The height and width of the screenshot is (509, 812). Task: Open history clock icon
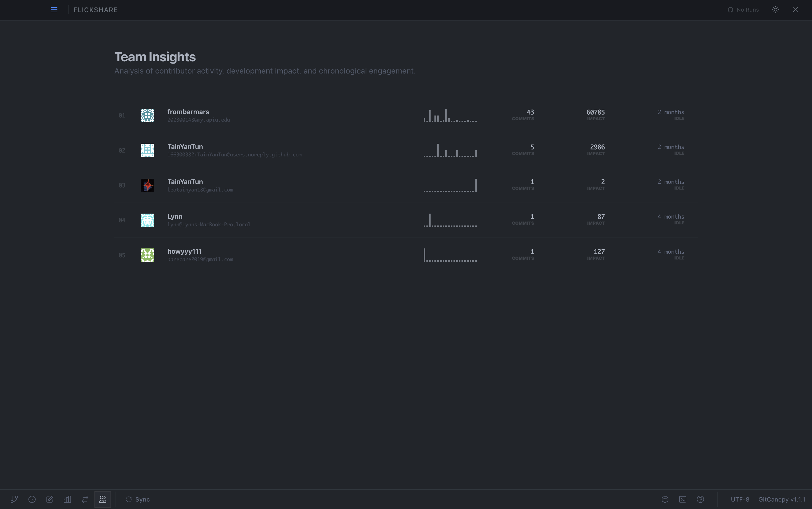pyautogui.click(x=32, y=499)
